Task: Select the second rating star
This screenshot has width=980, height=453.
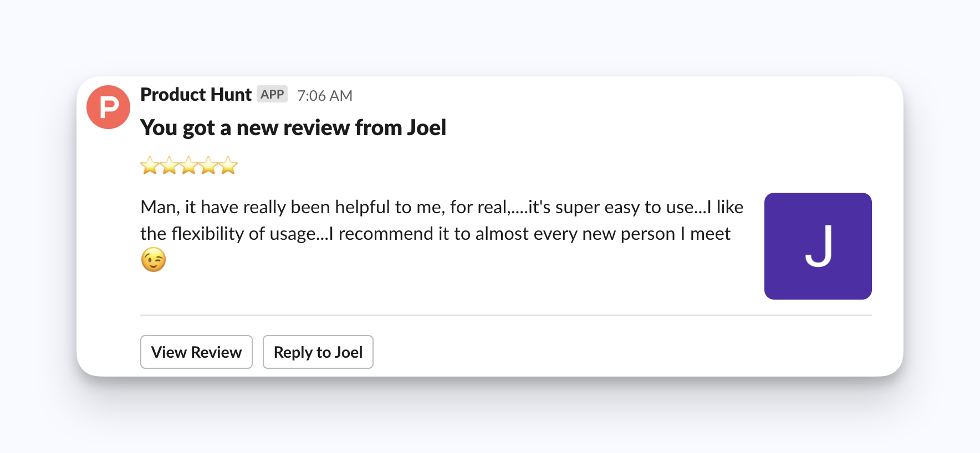Action: tap(170, 166)
